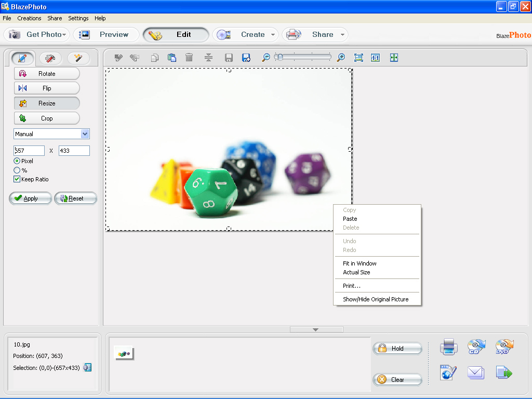Image resolution: width=532 pixels, height=399 pixels.
Task: Select the % radio button
Action: (x=17, y=170)
